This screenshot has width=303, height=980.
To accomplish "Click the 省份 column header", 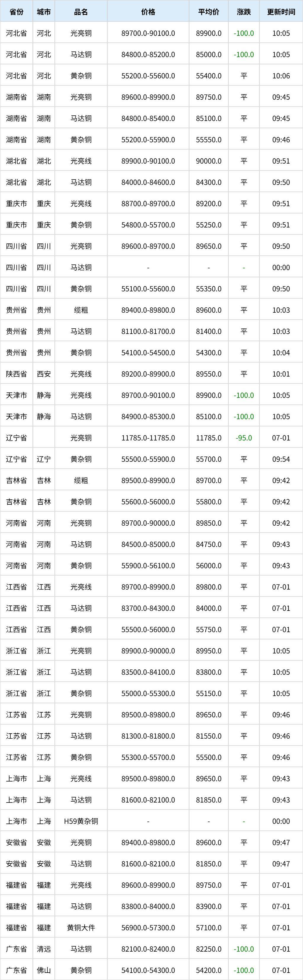I will point(16,12).
